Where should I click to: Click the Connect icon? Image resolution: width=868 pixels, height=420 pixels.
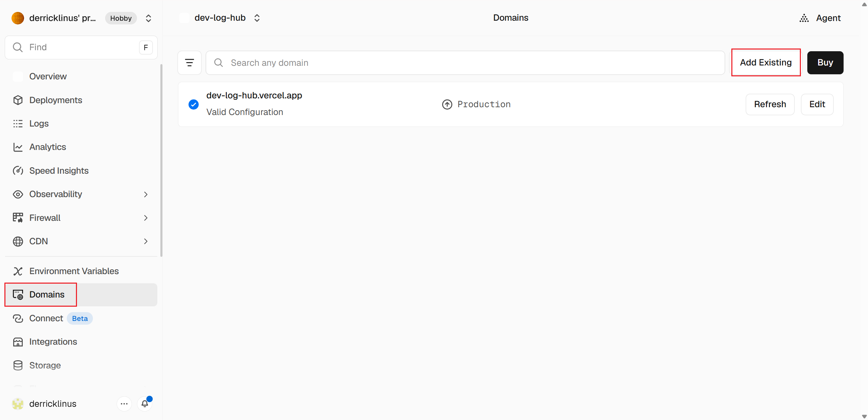tap(18, 318)
